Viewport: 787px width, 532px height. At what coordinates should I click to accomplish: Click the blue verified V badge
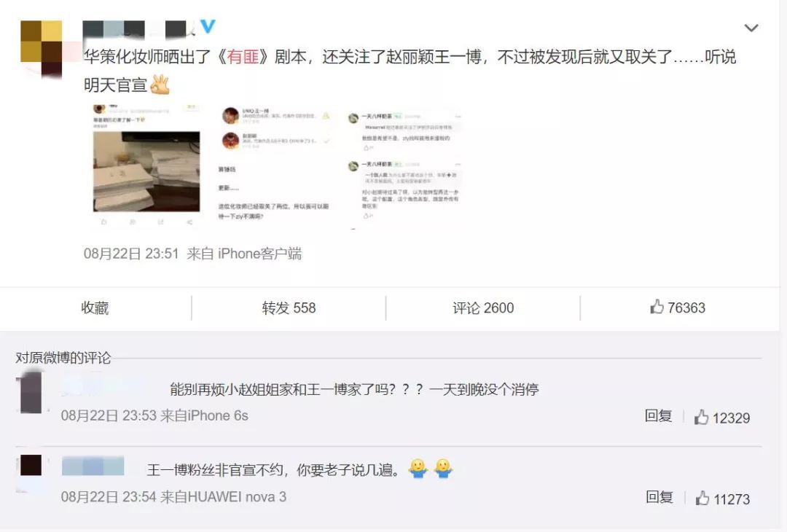point(208,26)
